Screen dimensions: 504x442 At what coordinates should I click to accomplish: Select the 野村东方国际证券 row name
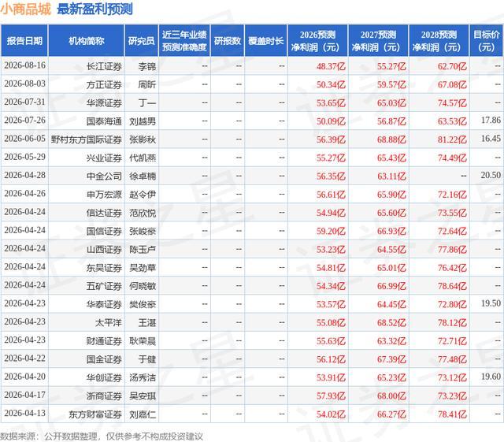(x=87, y=139)
